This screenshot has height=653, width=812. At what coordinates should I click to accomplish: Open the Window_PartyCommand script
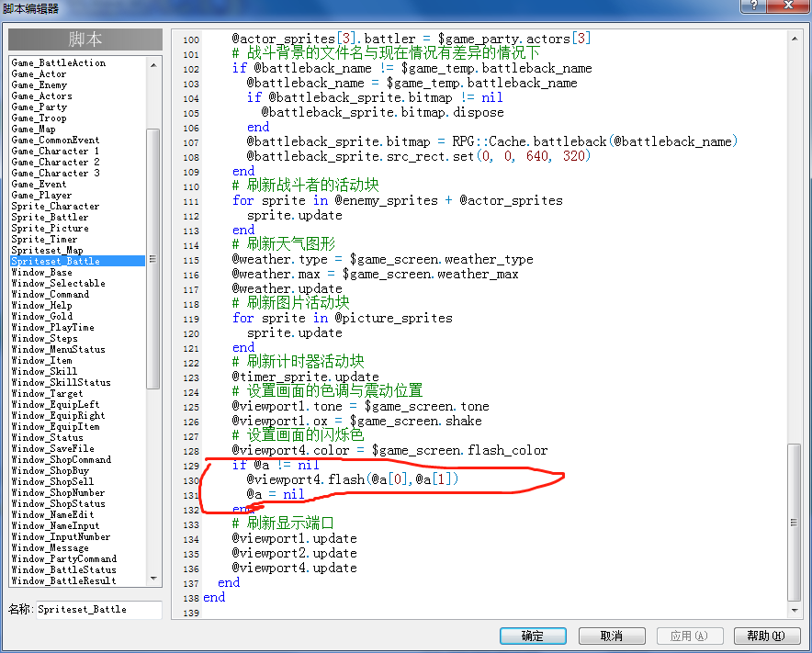coord(64,558)
